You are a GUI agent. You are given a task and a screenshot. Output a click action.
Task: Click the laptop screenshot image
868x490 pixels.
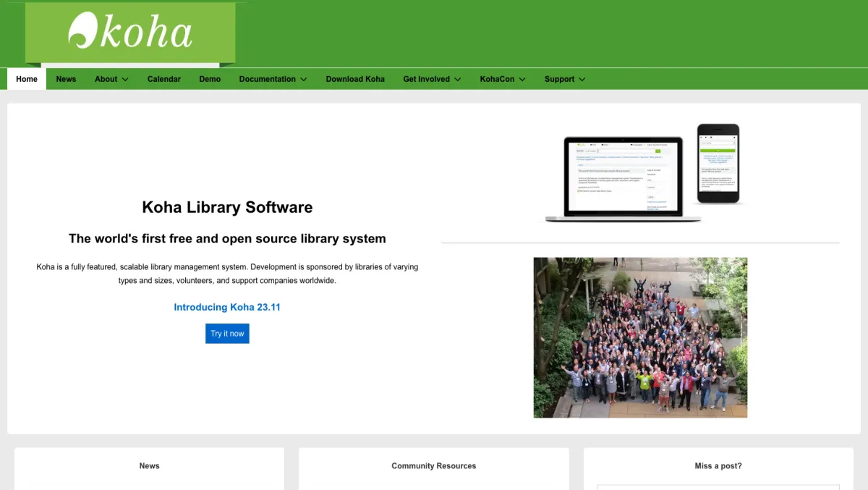pyautogui.click(x=623, y=179)
